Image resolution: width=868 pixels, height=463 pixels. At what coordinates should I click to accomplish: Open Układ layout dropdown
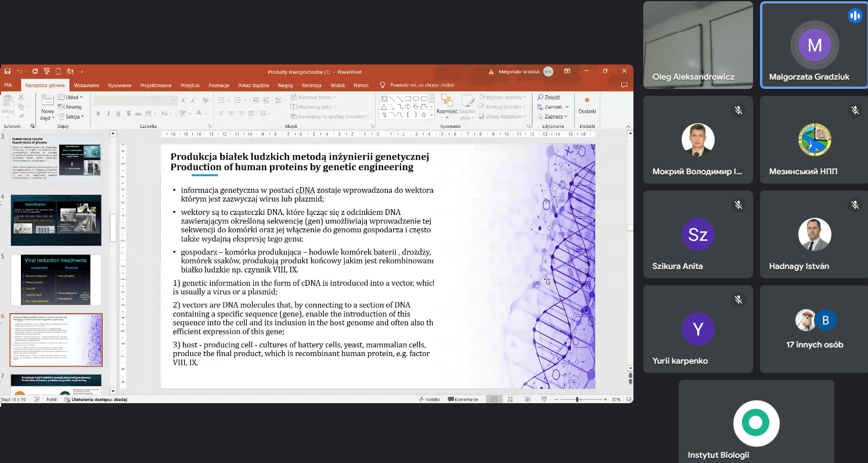(x=70, y=97)
